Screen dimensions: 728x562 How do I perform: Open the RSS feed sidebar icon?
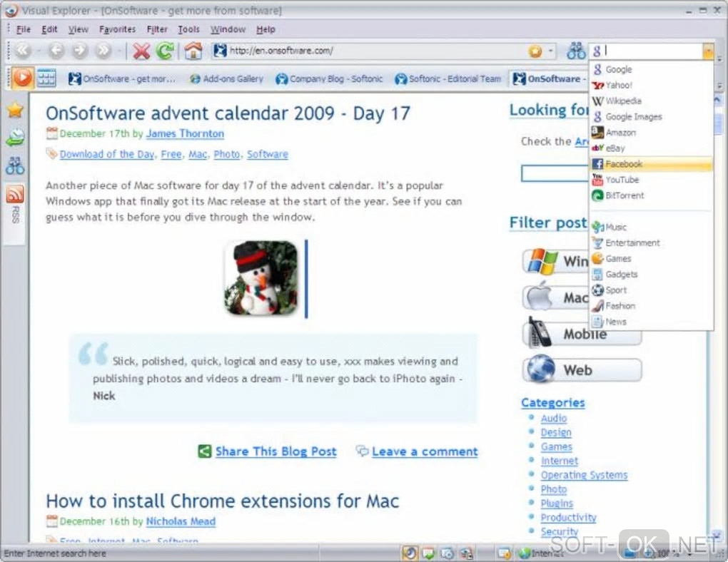pyautogui.click(x=15, y=195)
